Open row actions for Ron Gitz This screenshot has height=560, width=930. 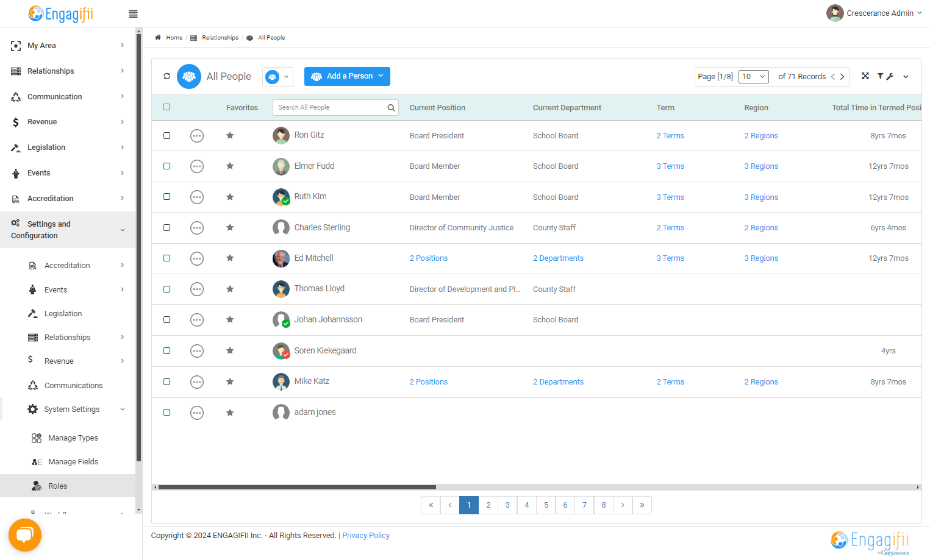(x=197, y=136)
